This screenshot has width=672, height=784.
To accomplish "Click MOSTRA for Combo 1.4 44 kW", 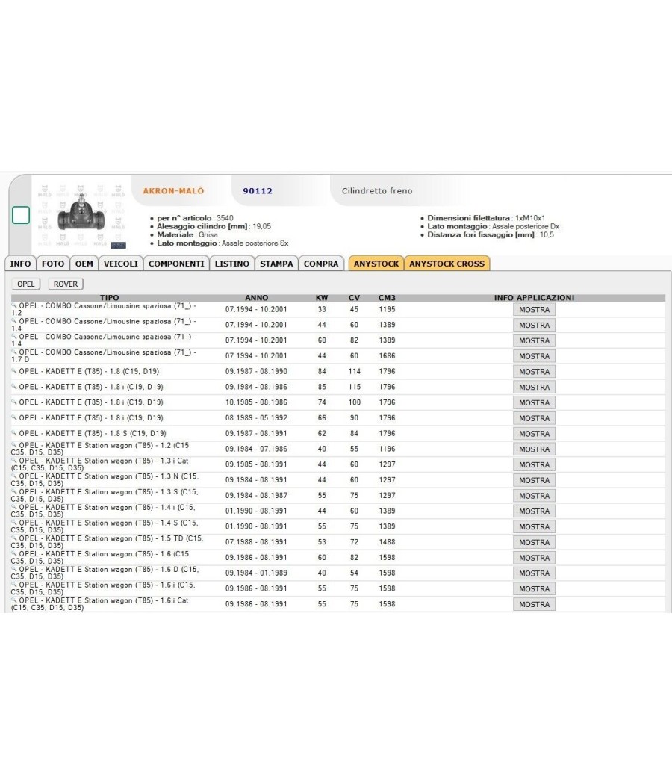I will (534, 325).
